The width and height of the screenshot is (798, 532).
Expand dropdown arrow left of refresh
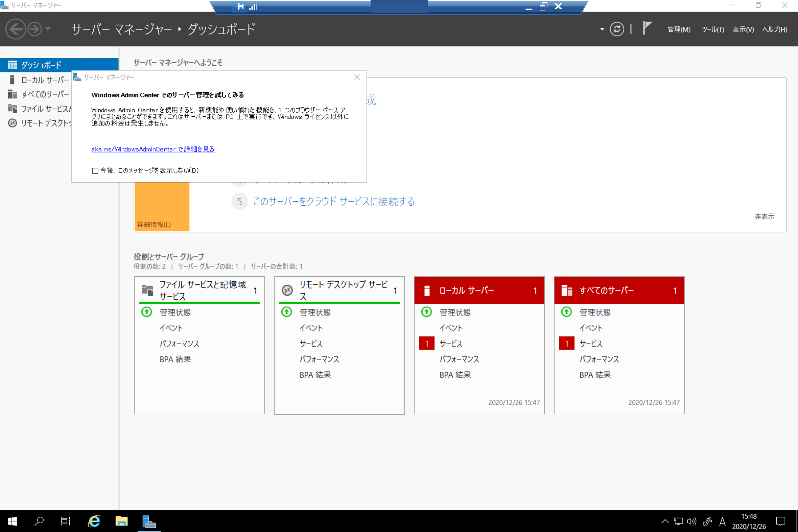click(602, 29)
